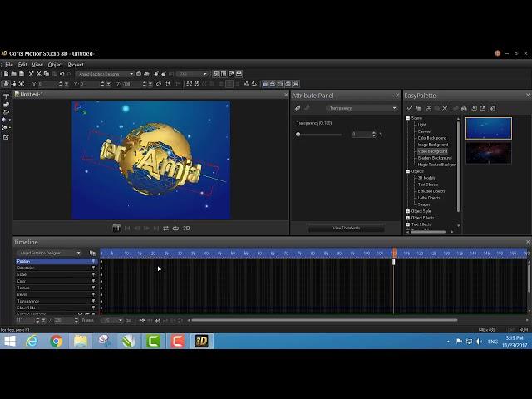
Task: Select Gradient Background in EasyPalette tree
Action: click(435, 158)
